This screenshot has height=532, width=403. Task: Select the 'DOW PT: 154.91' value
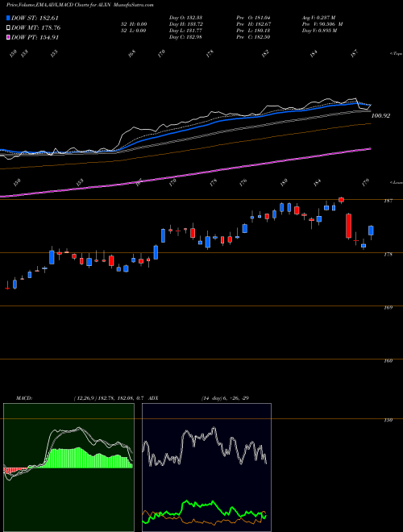point(35,37)
